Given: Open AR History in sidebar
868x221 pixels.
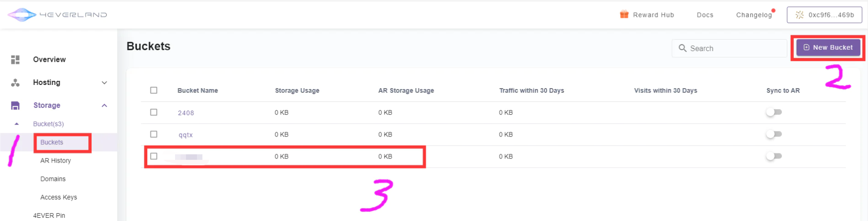Looking at the screenshot, I should (56, 161).
